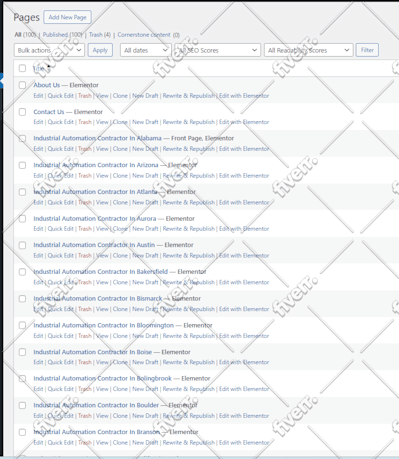Click Quick Edit under Contact Us
This screenshot has width=399, height=459.
(61, 122)
